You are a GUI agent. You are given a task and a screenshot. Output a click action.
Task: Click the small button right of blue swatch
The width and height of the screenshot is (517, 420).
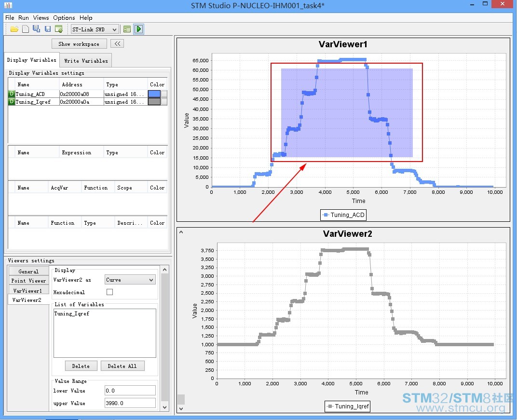(x=164, y=94)
